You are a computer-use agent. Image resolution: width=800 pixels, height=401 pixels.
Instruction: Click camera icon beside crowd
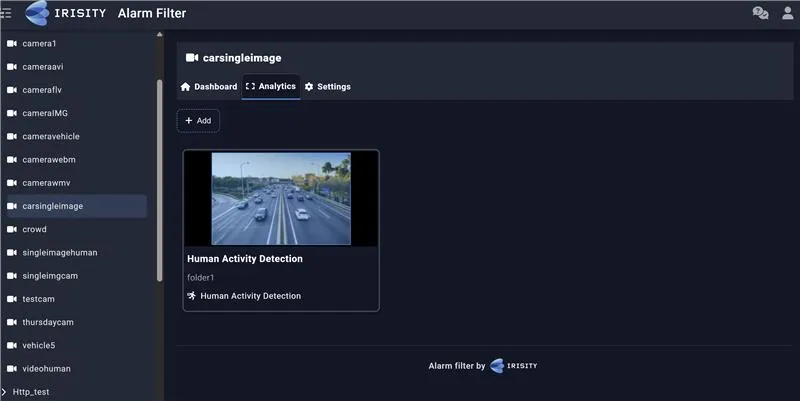tap(12, 230)
